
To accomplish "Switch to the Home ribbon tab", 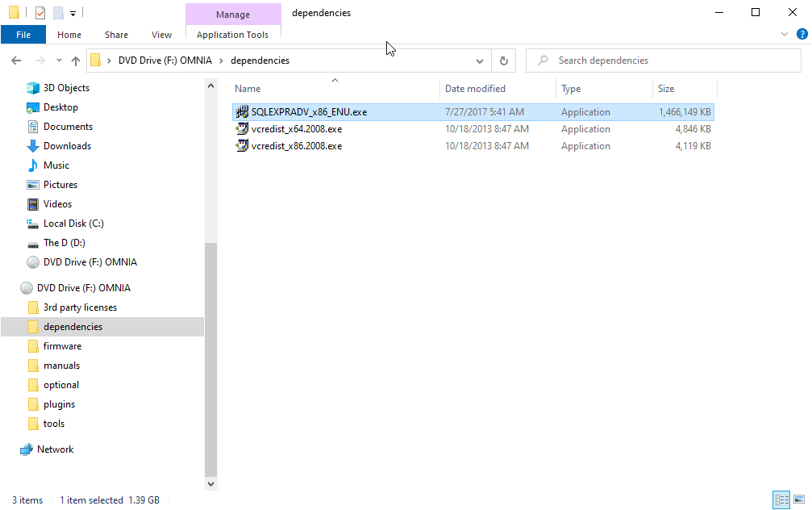I will point(69,35).
